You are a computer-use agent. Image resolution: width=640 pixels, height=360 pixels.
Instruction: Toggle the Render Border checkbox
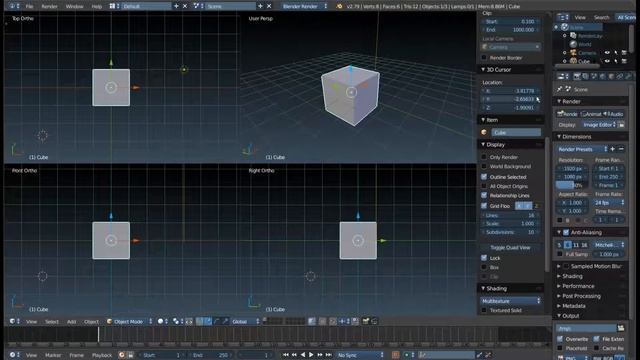[484, 58]
